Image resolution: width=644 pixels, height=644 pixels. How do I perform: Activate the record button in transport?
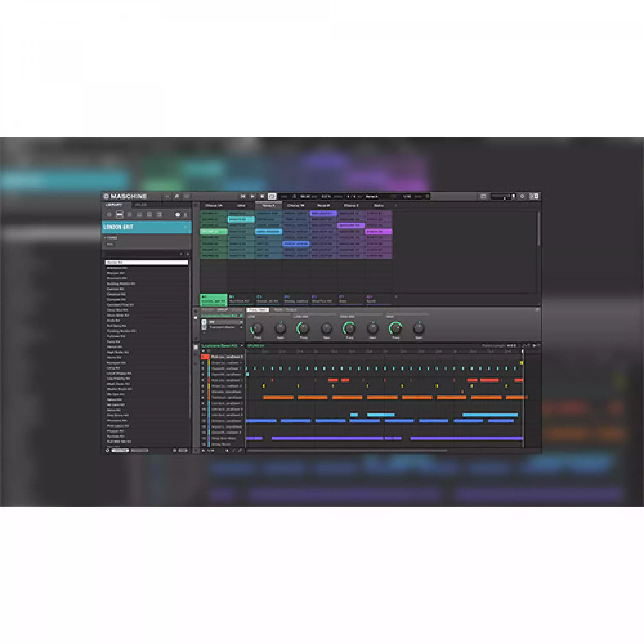click(262, 196)
